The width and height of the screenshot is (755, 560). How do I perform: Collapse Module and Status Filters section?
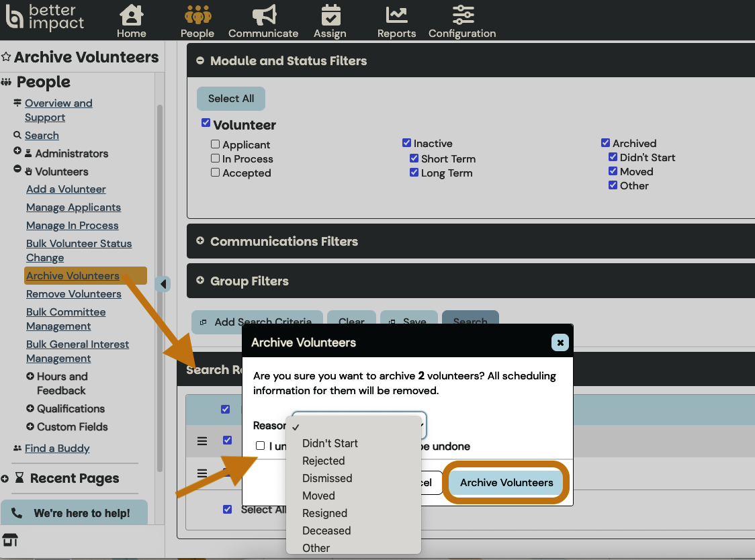tap(199, 60)
